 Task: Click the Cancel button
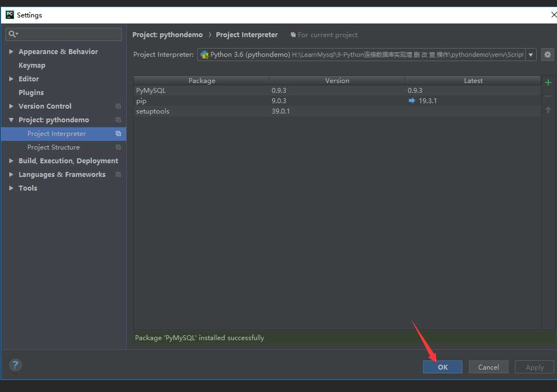[x=489, y=367]
